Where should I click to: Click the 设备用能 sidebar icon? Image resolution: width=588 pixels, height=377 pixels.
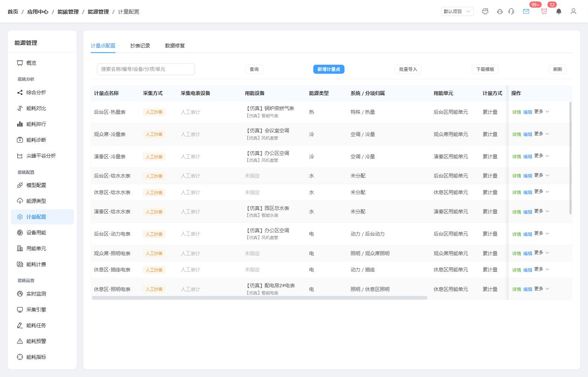[20, 233]
